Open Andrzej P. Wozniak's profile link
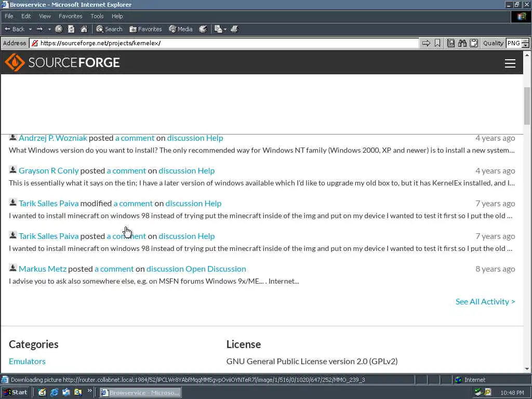Image resolution: width=532 pixels, height=399 pixels. (x=53, y=138)
